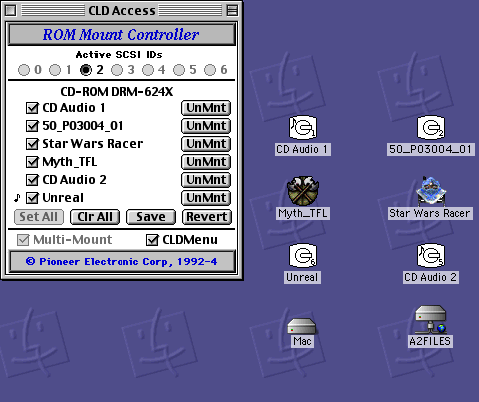Unmount Myth_TFL with UnMnt

point(206,162)
